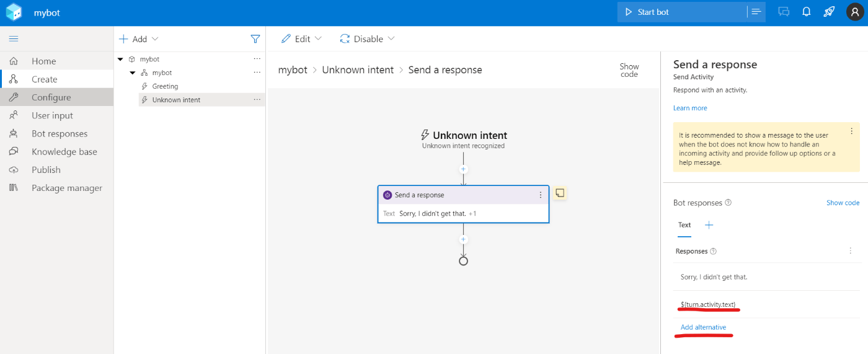Open the Home page
868x354 pixels.
[x=43, y=61]
